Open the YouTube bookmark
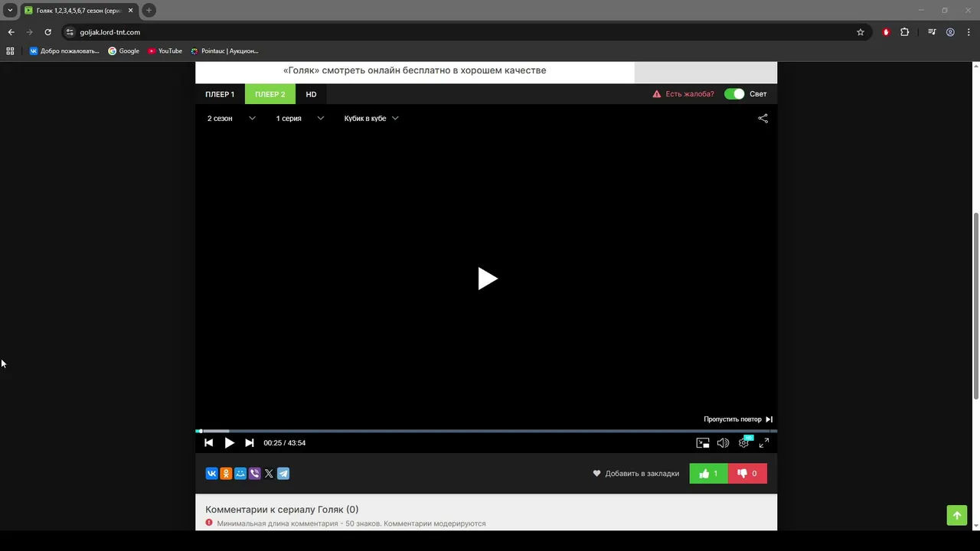The height and width of the screenshot is (551, 980). click(165, 51)
